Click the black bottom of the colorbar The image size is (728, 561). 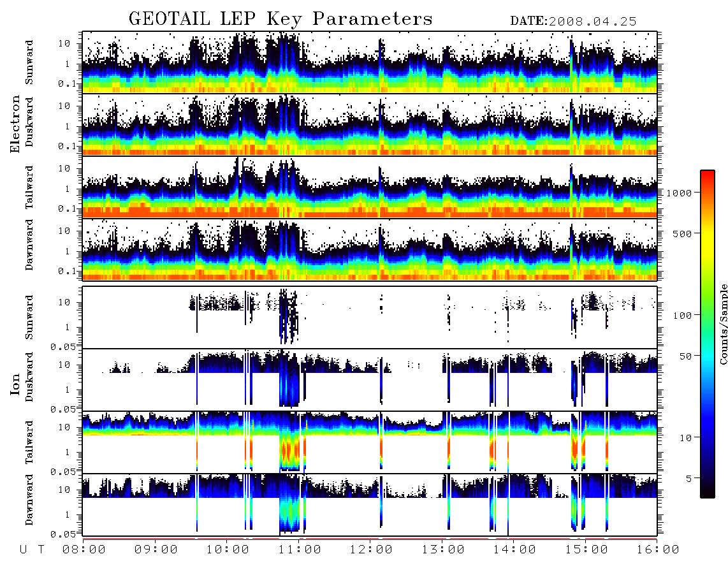tap(708, 492)
